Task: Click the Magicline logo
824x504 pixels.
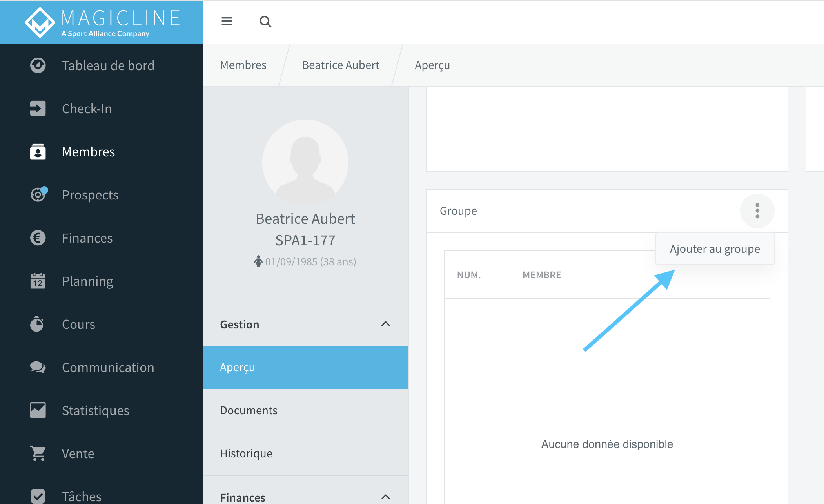Action: [x=103, y=22]
